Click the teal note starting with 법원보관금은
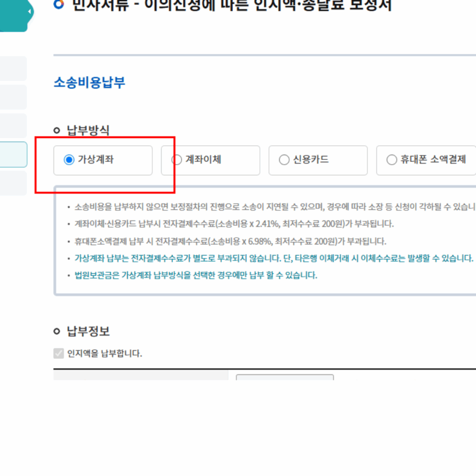This screenshot has width=476, height=476. (x=196, y=275)
